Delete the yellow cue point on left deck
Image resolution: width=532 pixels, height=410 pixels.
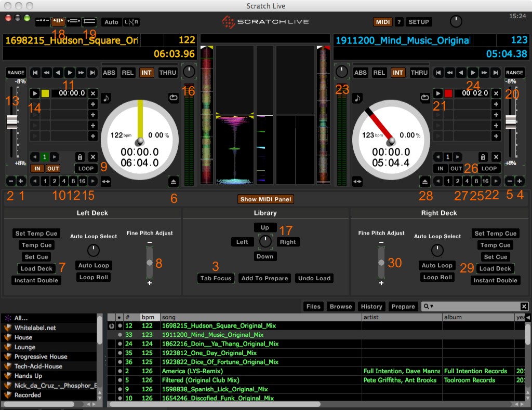coord(92,93)
